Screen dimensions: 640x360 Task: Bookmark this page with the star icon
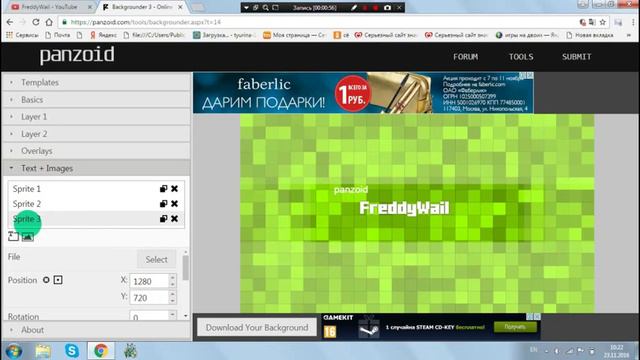(x=602, y=22)
